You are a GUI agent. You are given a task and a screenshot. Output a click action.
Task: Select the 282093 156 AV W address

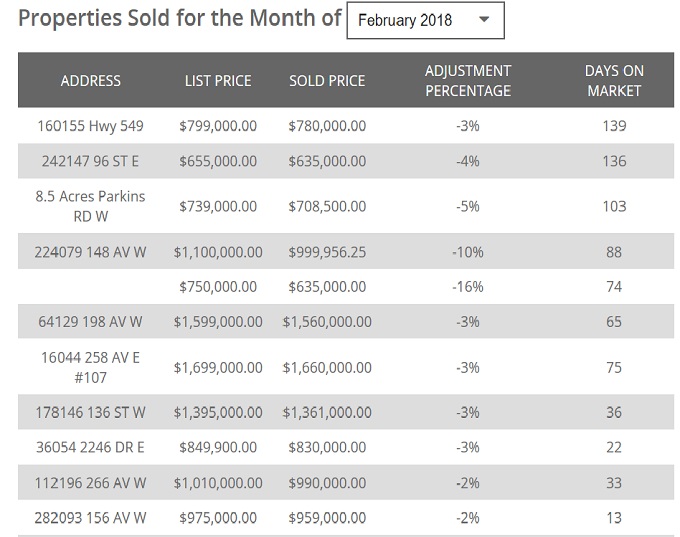[x=90, y=518]
